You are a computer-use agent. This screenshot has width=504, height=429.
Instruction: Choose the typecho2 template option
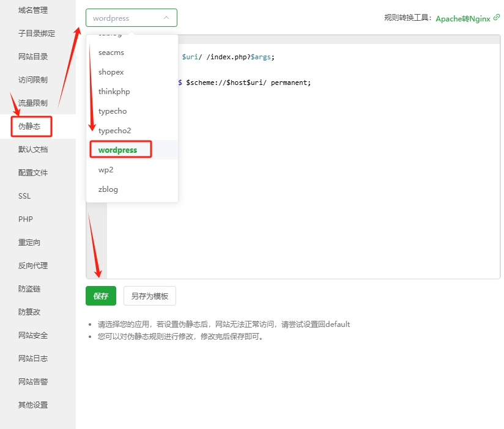pyautogui.click(x=115, y=131)
